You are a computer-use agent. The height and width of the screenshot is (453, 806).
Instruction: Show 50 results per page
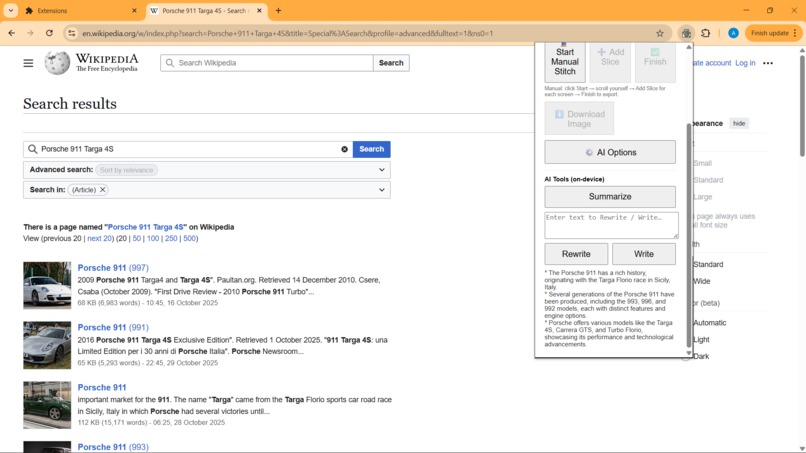[x=137, y=239]
